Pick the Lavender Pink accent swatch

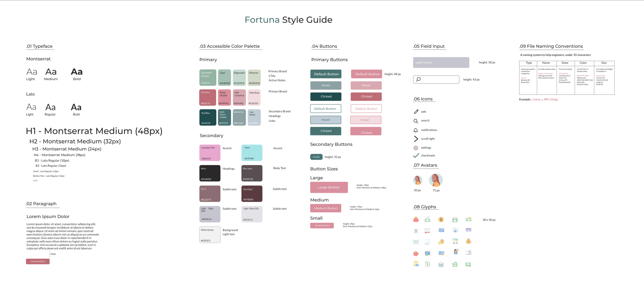(x=210, y=153)
